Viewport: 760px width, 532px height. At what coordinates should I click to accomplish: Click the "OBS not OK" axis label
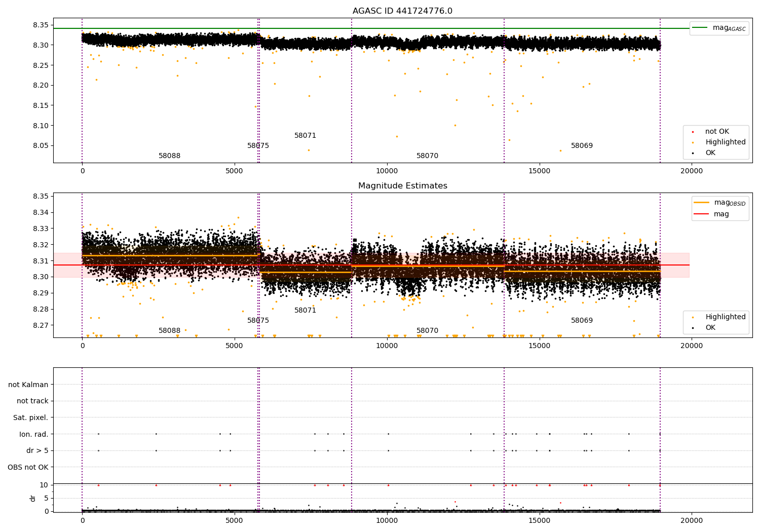28,467
